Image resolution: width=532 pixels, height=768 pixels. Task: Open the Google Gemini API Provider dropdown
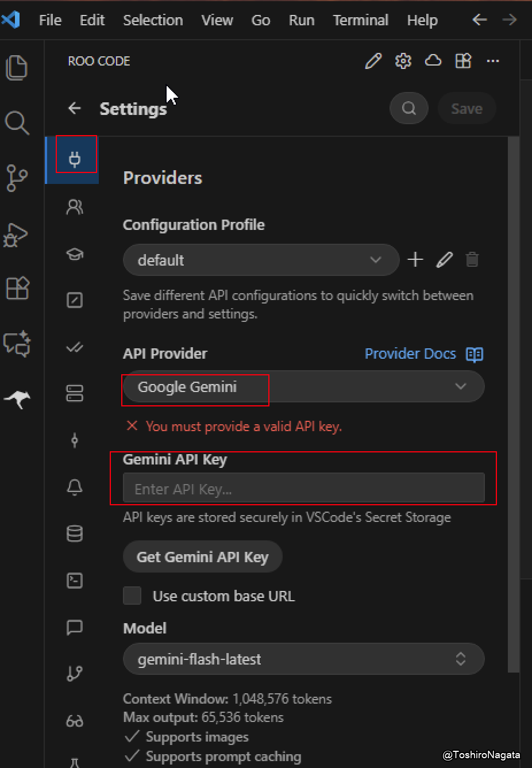point(303,387)
